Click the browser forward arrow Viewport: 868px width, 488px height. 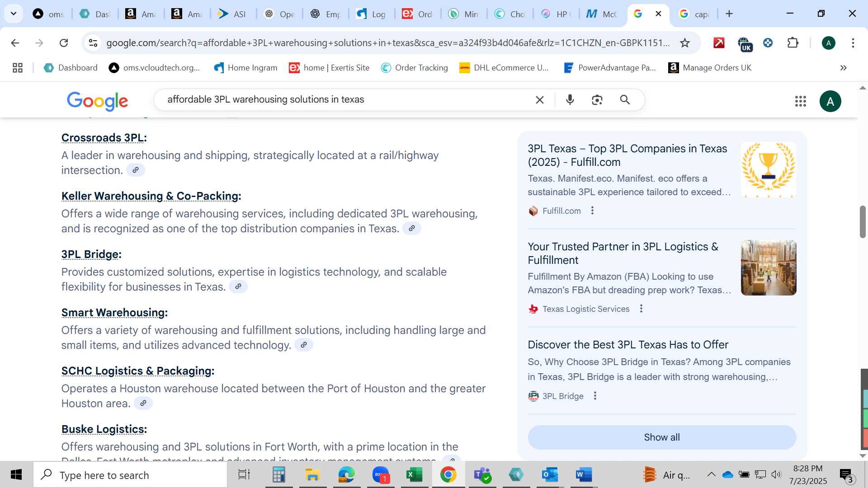(x=39, y=43)
